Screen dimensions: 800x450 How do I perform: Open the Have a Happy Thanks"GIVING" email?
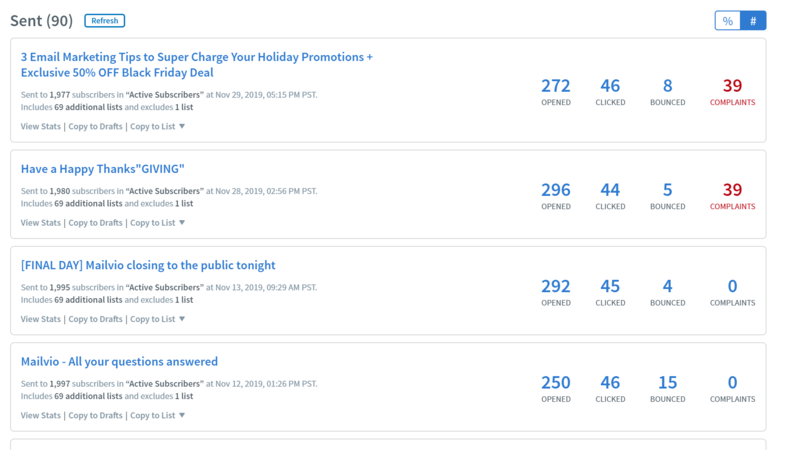(x=103, y=169)
